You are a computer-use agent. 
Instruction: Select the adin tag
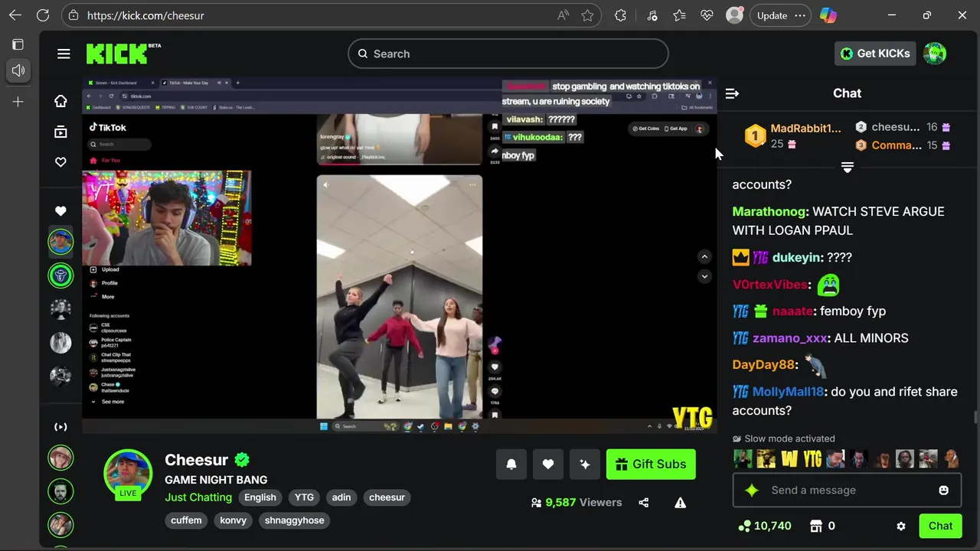tap(341, 497)
